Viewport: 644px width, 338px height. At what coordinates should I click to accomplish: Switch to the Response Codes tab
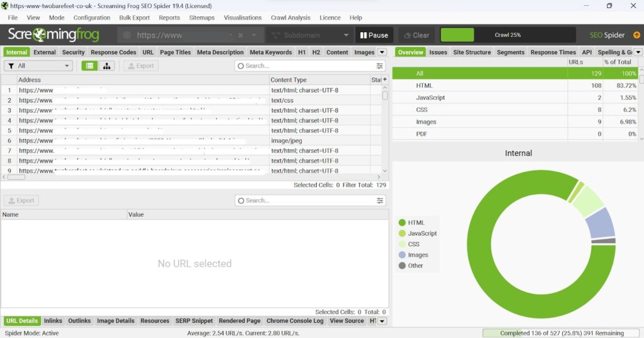pyautogui.click(x=113, y=52)
